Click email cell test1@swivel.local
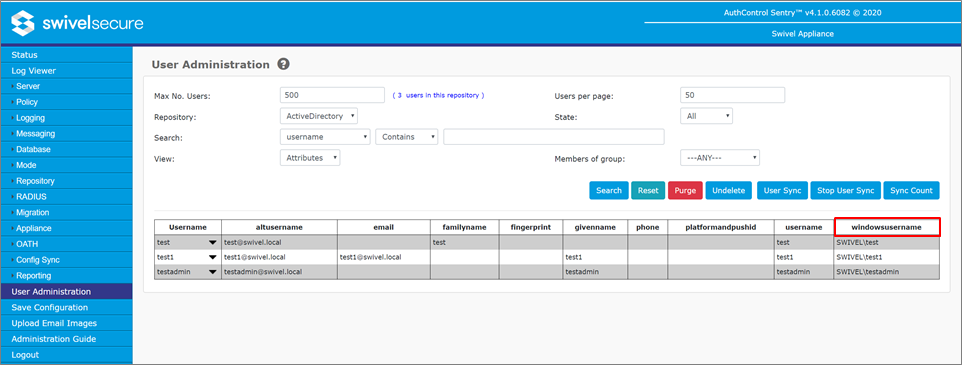Image resolution: width=962 pixels, height=365 pixels. pyautogui.click(x=383, y=257)
